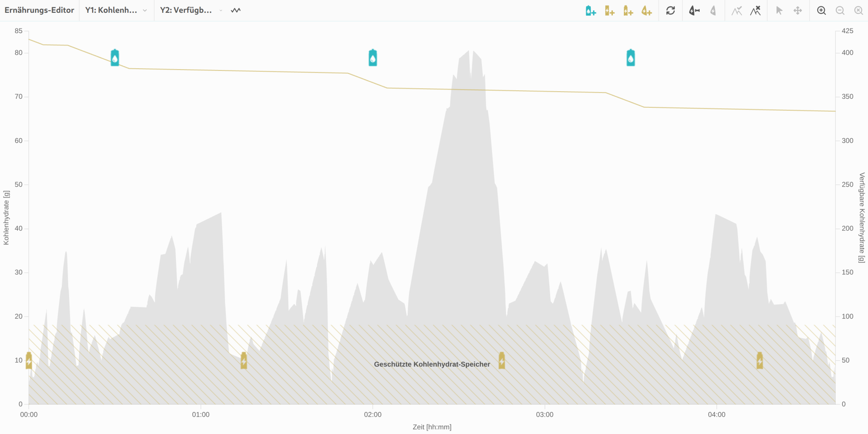Click the zoom in magnifier

821,11
